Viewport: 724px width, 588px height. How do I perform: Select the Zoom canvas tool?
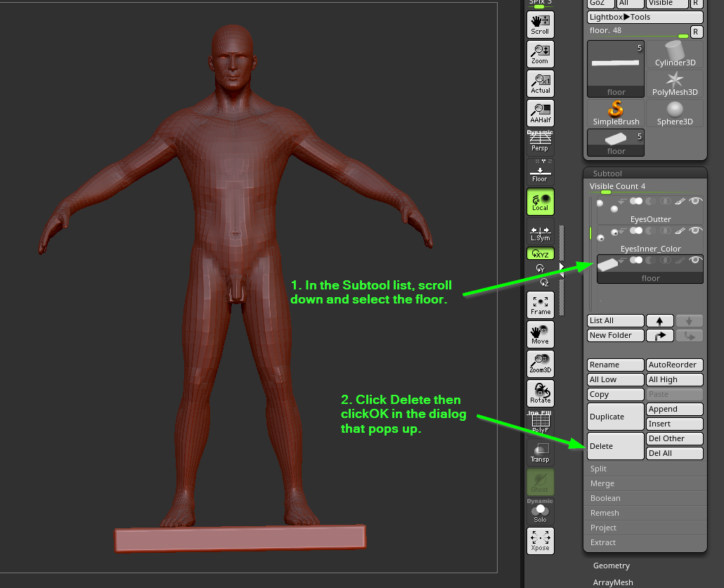point(541,54)
